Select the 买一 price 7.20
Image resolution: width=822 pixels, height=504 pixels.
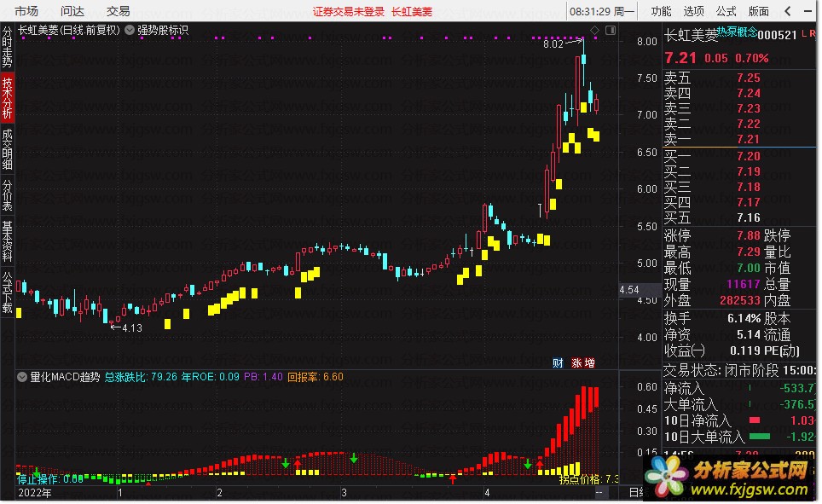pyautogui.click(x=749, y=156)
